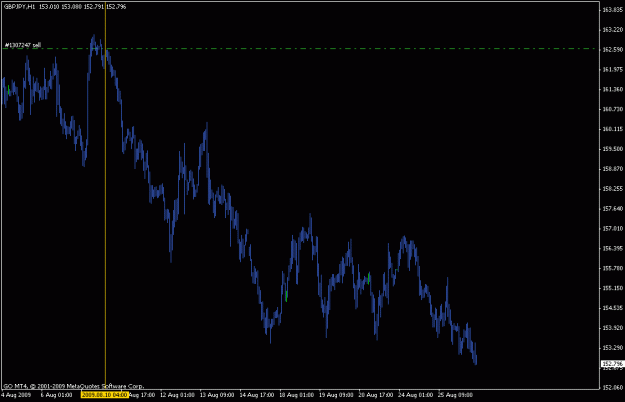Click the GBPJPY,H1 chart title text

(19, 7)
